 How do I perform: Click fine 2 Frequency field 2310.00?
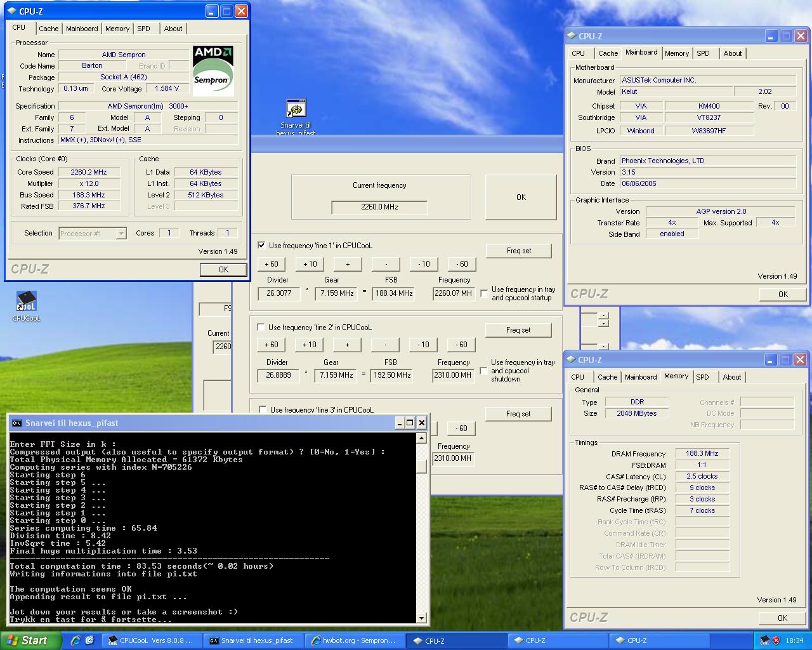click(x=454, y=375)
